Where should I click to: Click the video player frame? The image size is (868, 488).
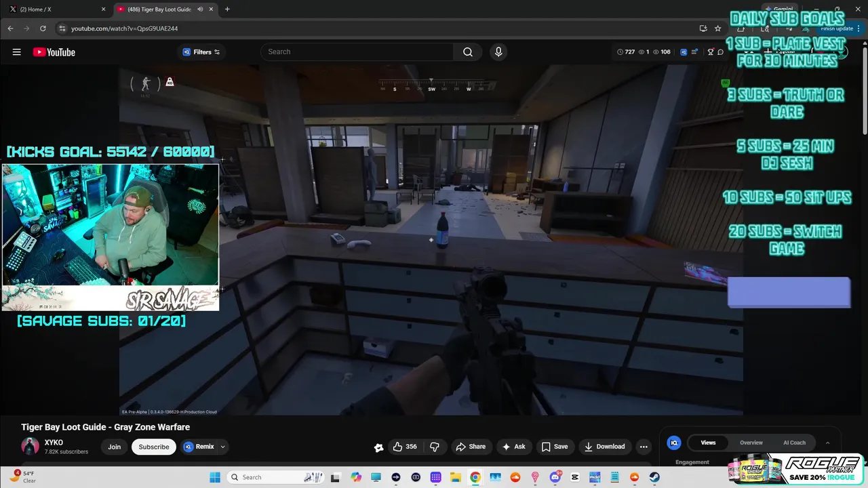click(x=431, y=240)
